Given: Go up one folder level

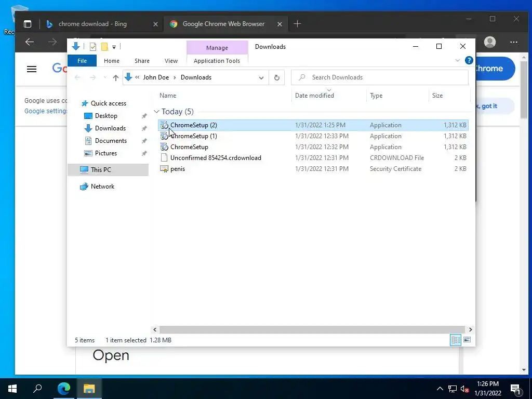Looking at the screenshot, I should 116,78.
